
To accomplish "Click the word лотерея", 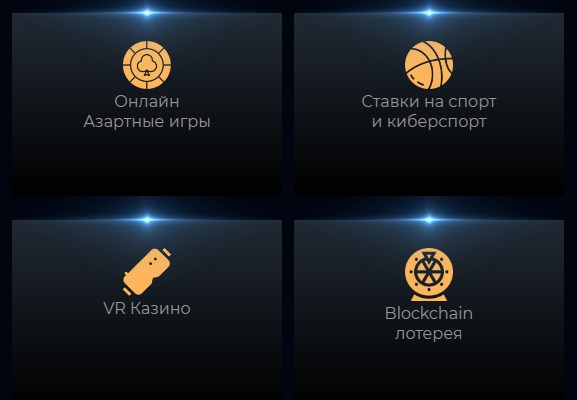I will click(x=429, y=333).
